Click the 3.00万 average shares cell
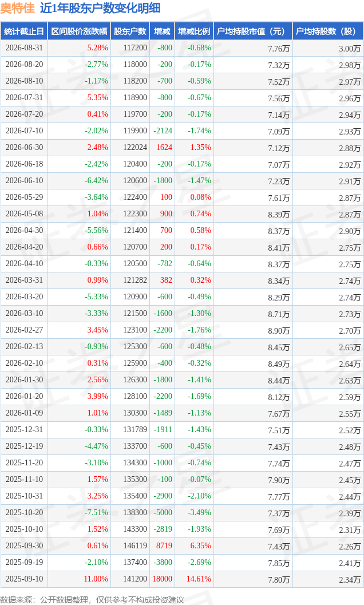The width and height of the screenshot is (364, 605). (x=350, y=49)
